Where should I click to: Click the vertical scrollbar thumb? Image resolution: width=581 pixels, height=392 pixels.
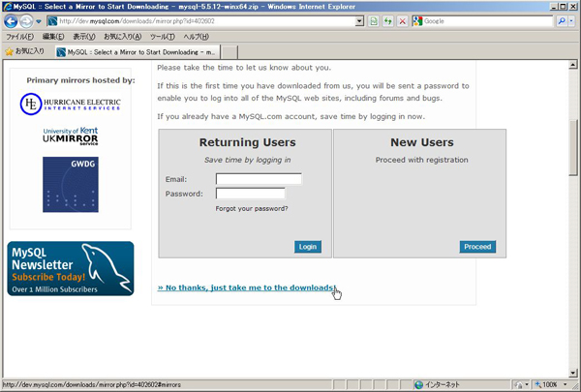[573, 147]
